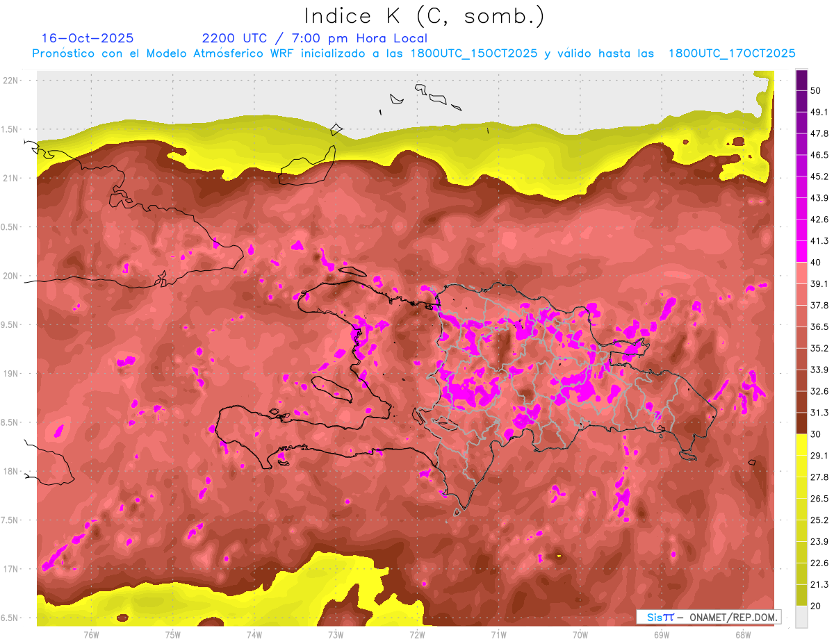Screen dimensions: 834x644
Task: Click the WRF model forecast description line
Action: [413, 53]
